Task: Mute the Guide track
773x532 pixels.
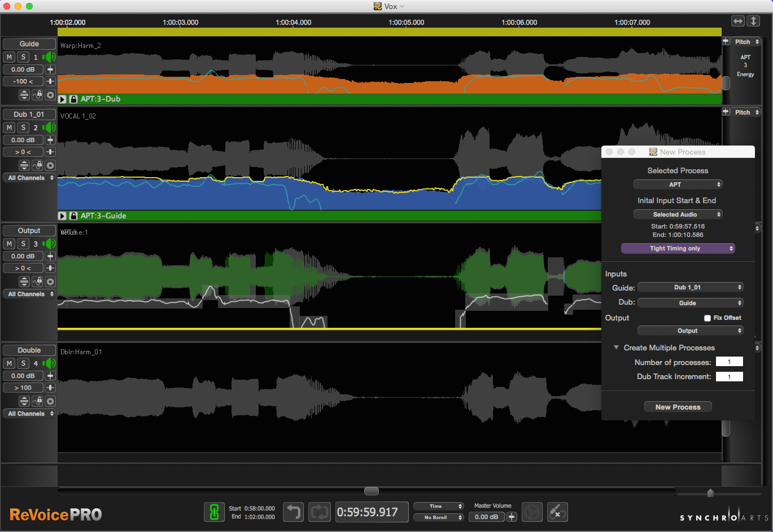Action: pyautogui.click(x=10, y=57)
